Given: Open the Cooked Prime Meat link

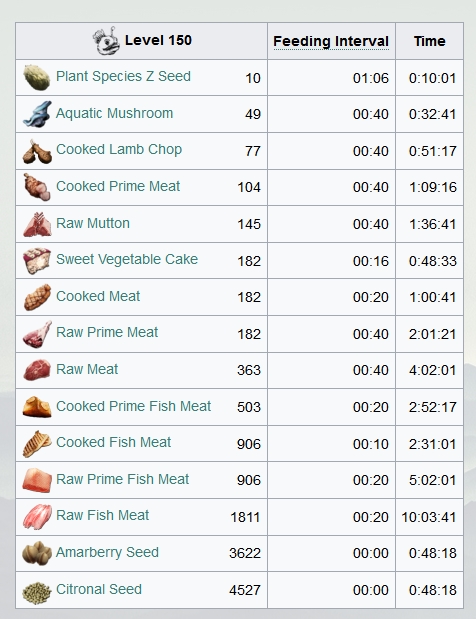Looking at the screenshot, I should point(118,186).
